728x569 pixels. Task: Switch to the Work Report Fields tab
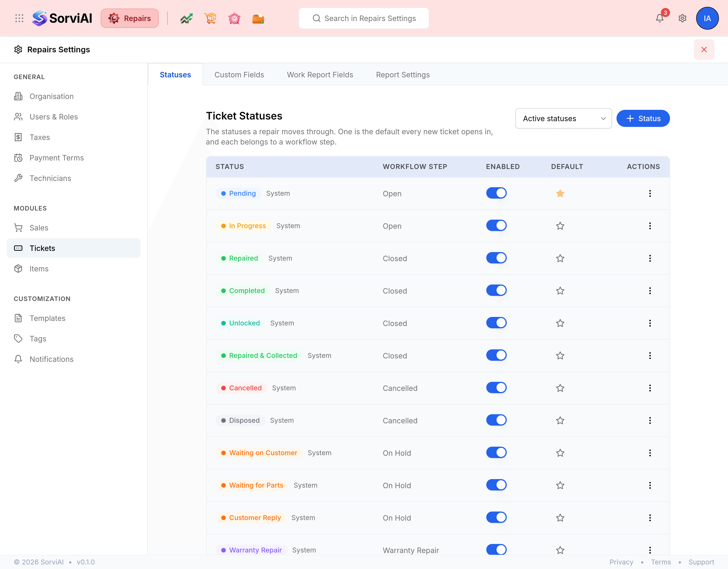(x=320, y=75)
